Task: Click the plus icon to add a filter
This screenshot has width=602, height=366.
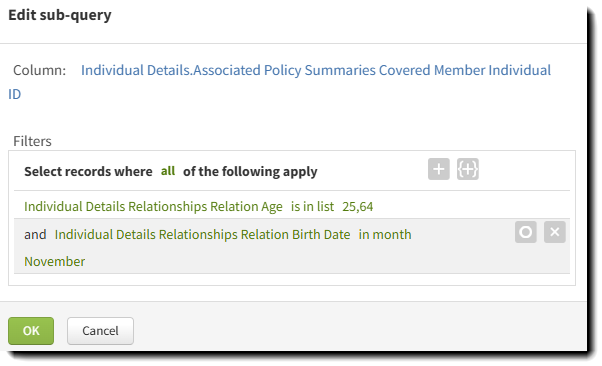Action: coord(438,169)
